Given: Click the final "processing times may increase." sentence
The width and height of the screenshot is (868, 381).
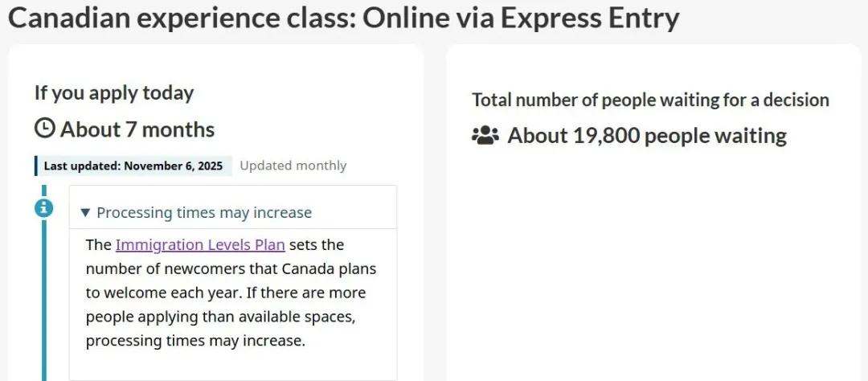Looking at the screenshot, I should tap(195, 341).
